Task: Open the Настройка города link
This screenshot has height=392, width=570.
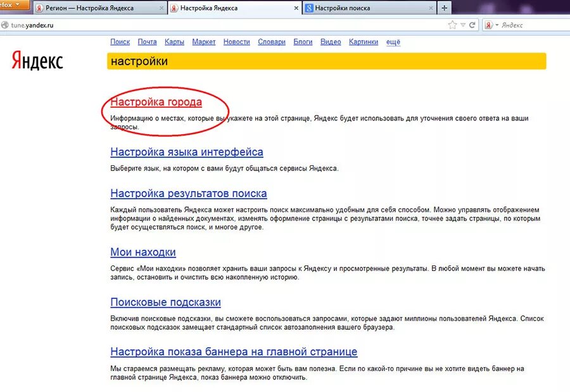Action: point(156,102)
